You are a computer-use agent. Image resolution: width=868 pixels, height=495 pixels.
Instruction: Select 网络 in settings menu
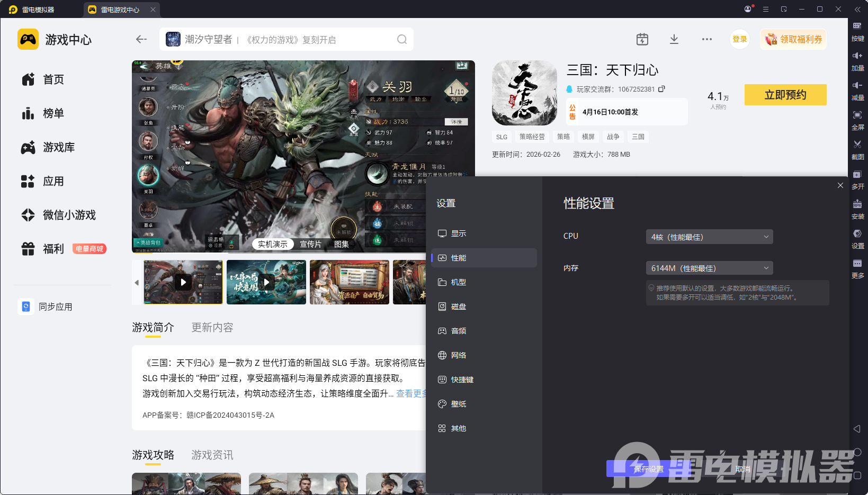[x=484, y=355]
